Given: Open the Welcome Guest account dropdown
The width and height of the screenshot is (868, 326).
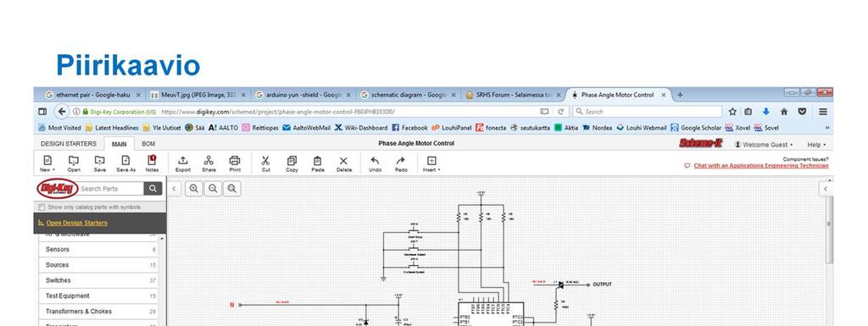Looking at the screenshot, I should 764,144.
